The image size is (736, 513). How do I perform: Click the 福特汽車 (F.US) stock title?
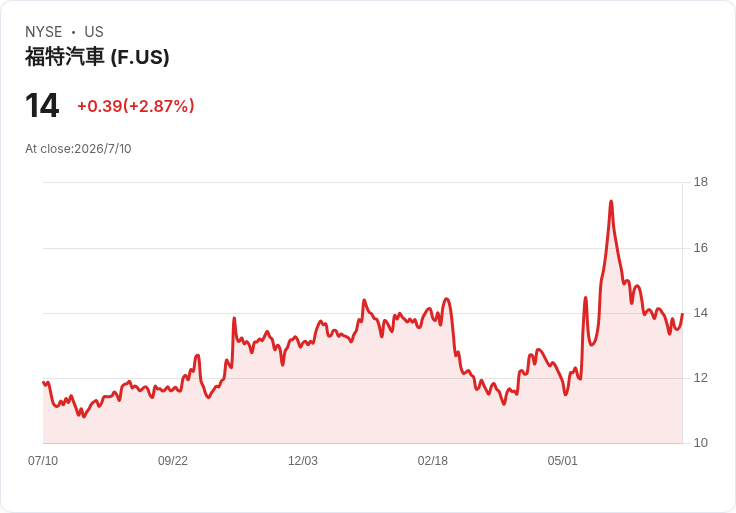point(97,57)
